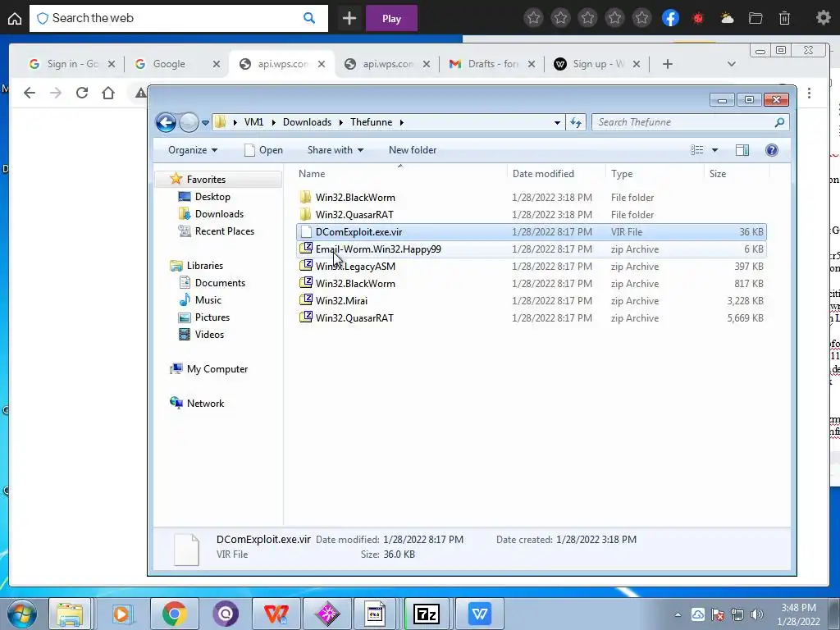Click the Explorer help question mark icon

[x=771, y=150]
